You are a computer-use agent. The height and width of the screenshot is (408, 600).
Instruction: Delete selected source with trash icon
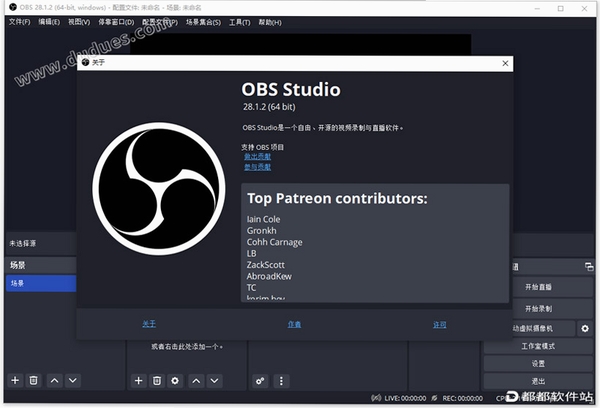click(157, 380)
